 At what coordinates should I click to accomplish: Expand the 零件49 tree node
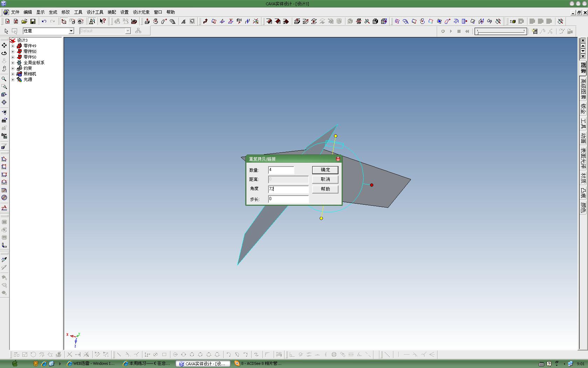pyautogui.click(x=13, y=46)
